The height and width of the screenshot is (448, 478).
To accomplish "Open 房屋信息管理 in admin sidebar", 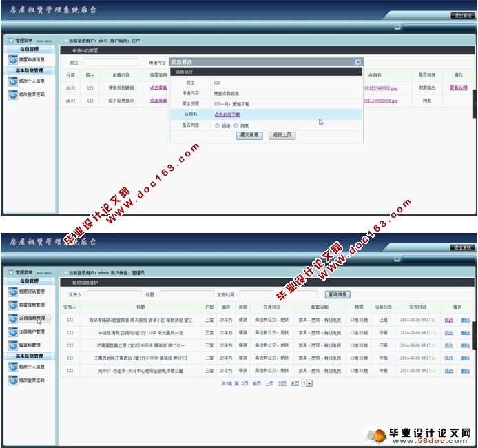I will [x=32, y=305].
